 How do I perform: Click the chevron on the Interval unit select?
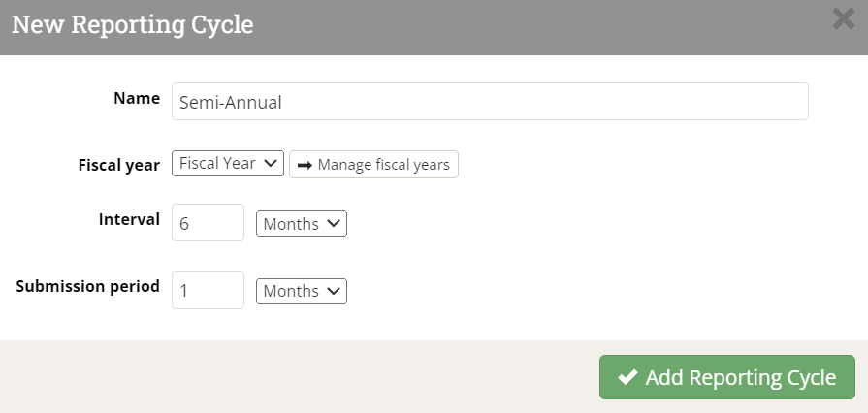tap(335, 224)
